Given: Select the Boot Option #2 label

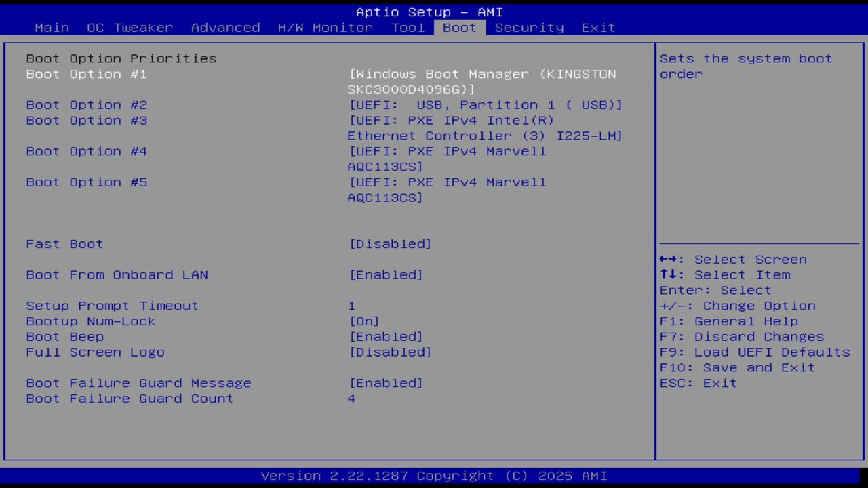Looking at the screenshot, I should point(87,105).
